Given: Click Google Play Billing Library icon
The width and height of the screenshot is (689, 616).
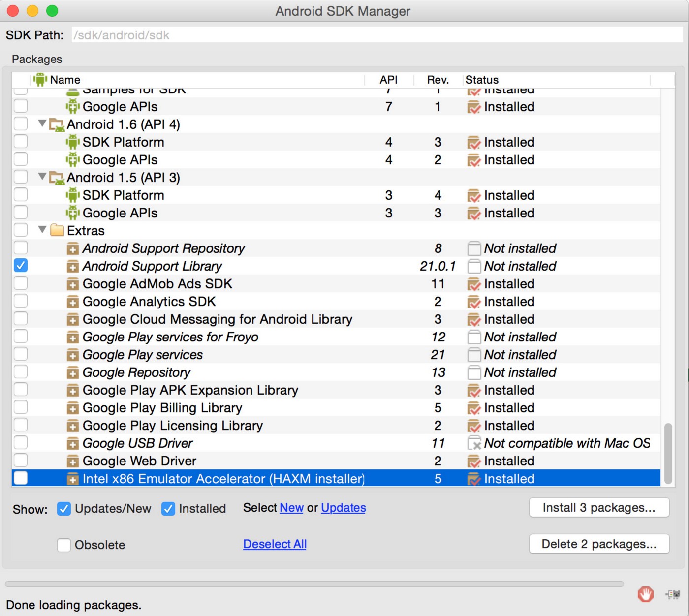Looking at the screenshot, I should click(x=73, y=408).
